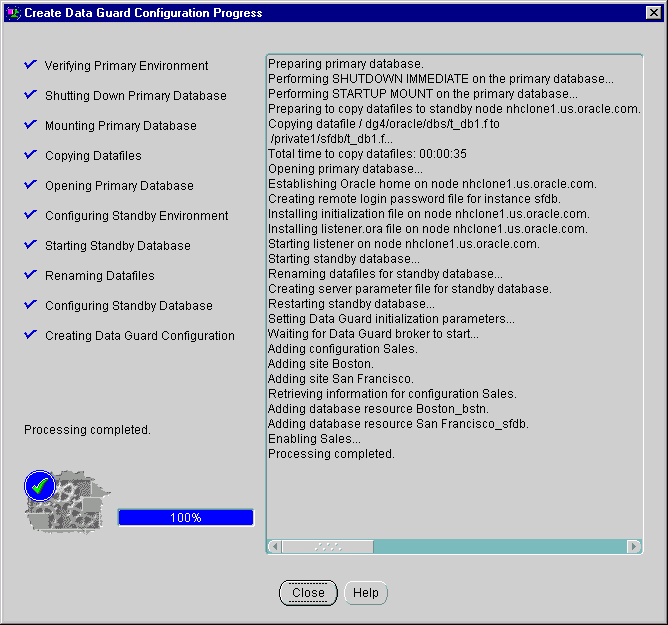Click checkmark beside Shutting Down Primary Database
The height and width of the screenshot is (625, 668).
click(x=30, y=94)
